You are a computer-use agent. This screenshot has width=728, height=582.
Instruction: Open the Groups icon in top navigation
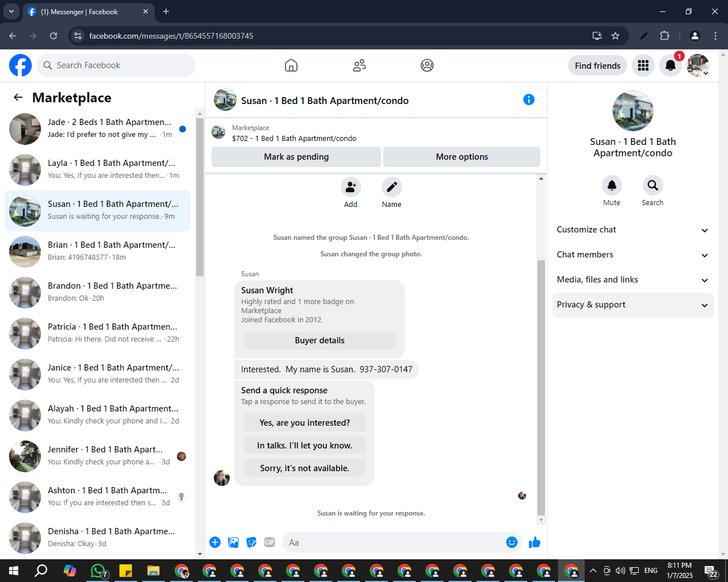click(427, 65)
